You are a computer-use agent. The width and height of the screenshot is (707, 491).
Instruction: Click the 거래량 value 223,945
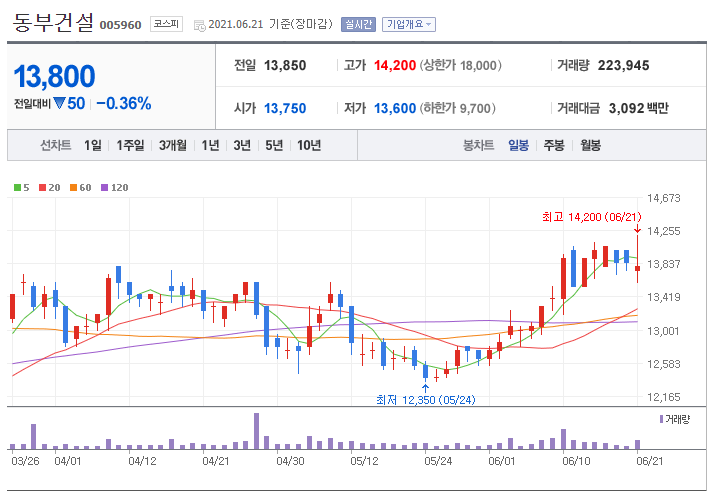[x=624, y=65]
